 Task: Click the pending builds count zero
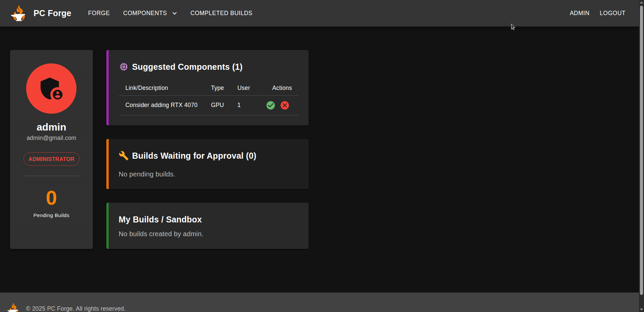tap(51, 198)
